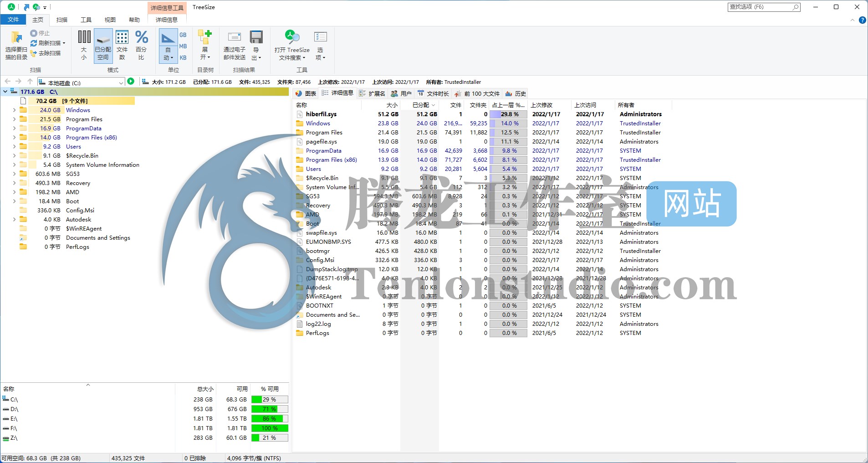The image size is (868, 463).
Task: Click the green start scan button
Action: tap(131, 81)
